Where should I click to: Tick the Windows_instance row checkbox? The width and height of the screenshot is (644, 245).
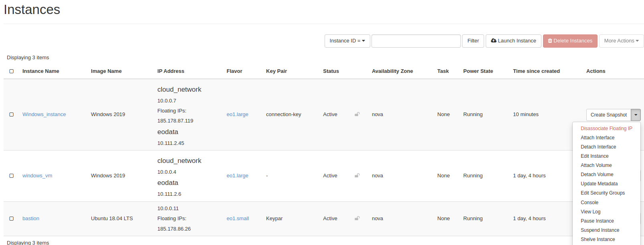click(x=12, y=114)
